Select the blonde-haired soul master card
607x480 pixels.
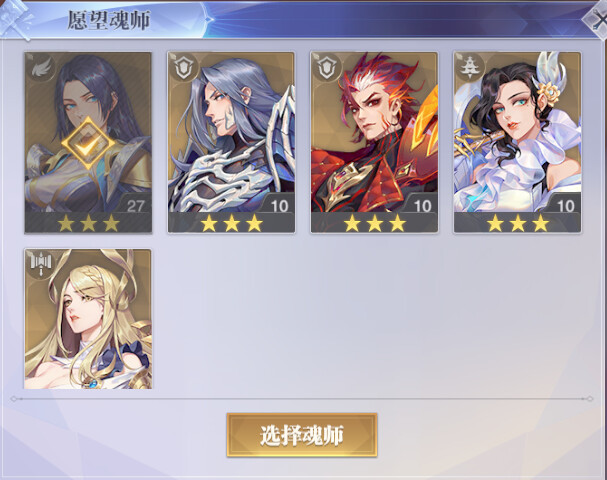tap(88, 319)
